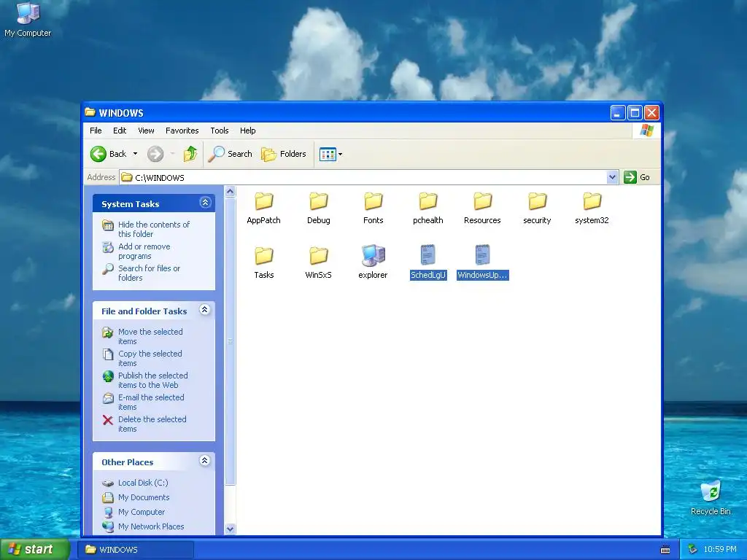Open the File menu

click(96, 131)
